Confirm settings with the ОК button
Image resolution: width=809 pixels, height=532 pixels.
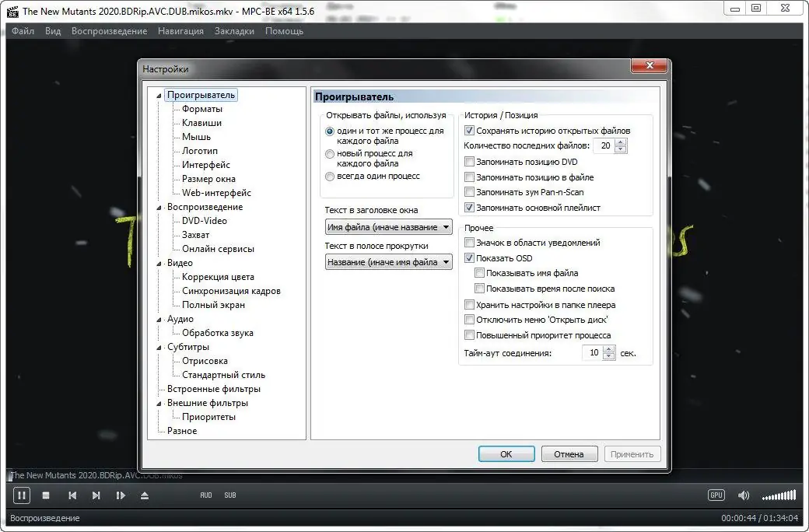click(x=506, y=453)
